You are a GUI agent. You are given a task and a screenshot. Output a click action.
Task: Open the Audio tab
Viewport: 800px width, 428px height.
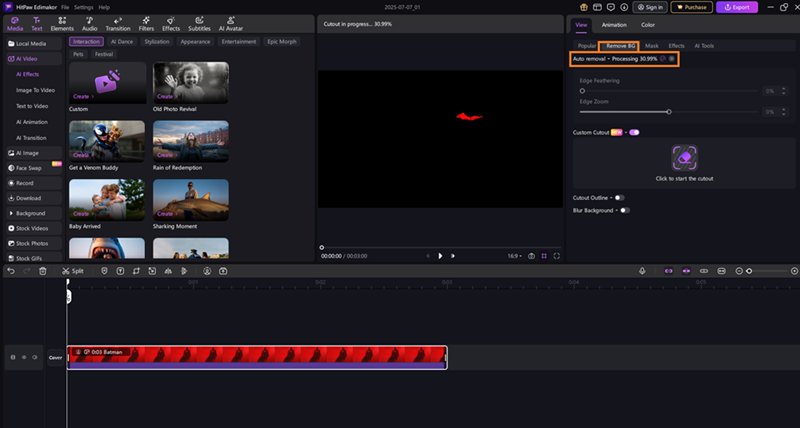tap(89, 24)
